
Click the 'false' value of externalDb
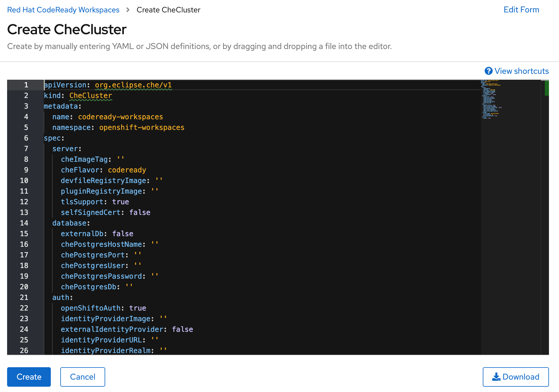(x=123, y=234)
